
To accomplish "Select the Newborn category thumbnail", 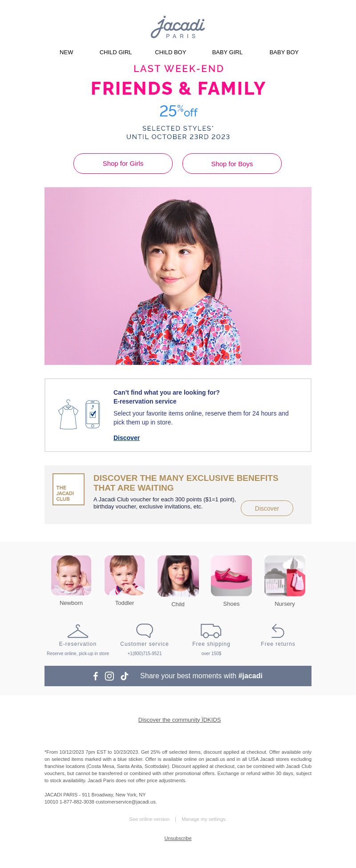I will point(71,575).
